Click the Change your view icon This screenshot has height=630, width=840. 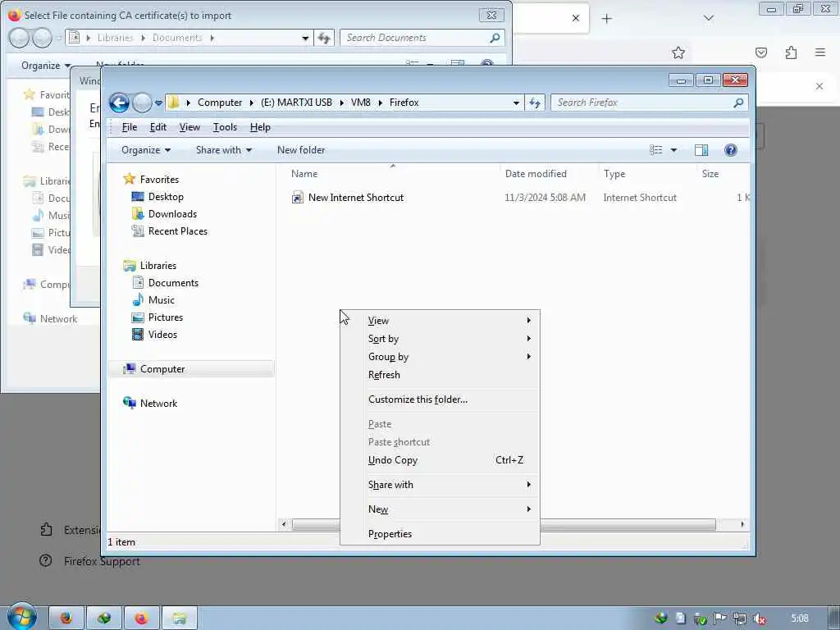click(x=656, y=150)
